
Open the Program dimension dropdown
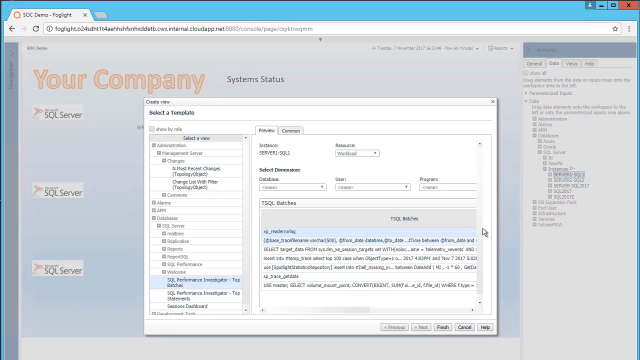pyautogui.click(x=448, y=187)
